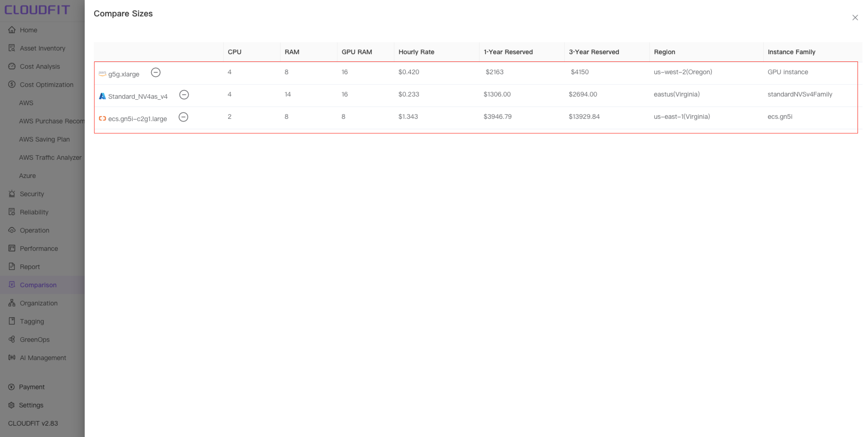Expand Cost Optimization menu

[x=46, y=85]
